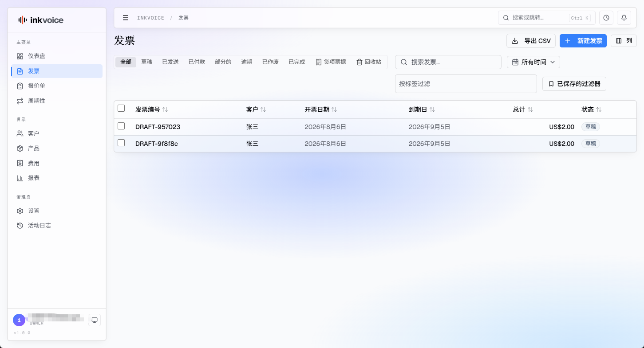Viewport: 644px width, 348px height.
Task: Open 活动日志 activity log in sidebar
Action: pos(57,225)
